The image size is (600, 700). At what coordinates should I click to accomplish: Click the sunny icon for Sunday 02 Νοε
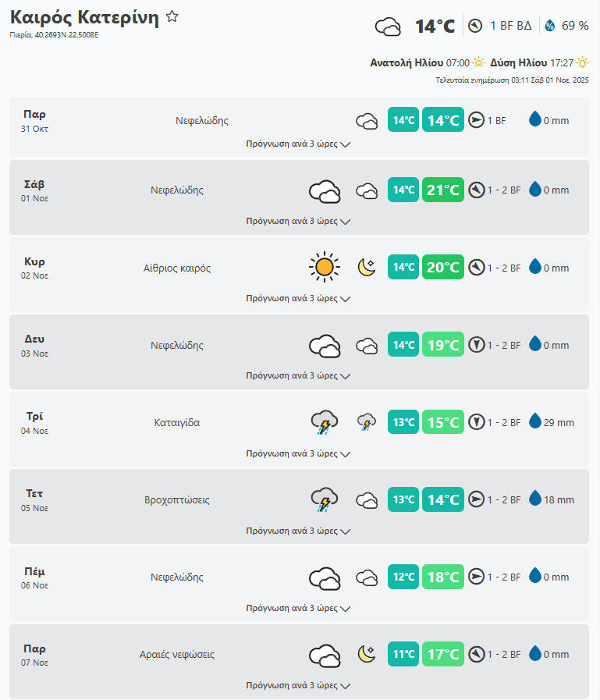click(x=324, y=268)
